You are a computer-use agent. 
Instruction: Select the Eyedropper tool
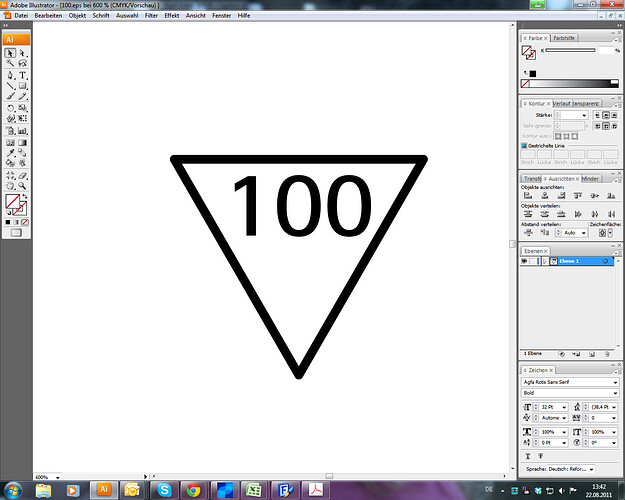[x=10, y=153]
